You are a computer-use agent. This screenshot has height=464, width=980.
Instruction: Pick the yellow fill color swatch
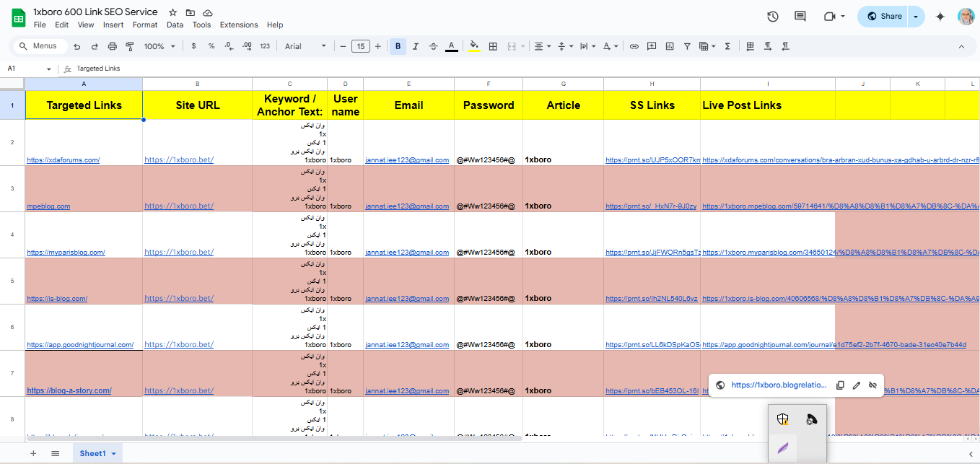point(474,46)
